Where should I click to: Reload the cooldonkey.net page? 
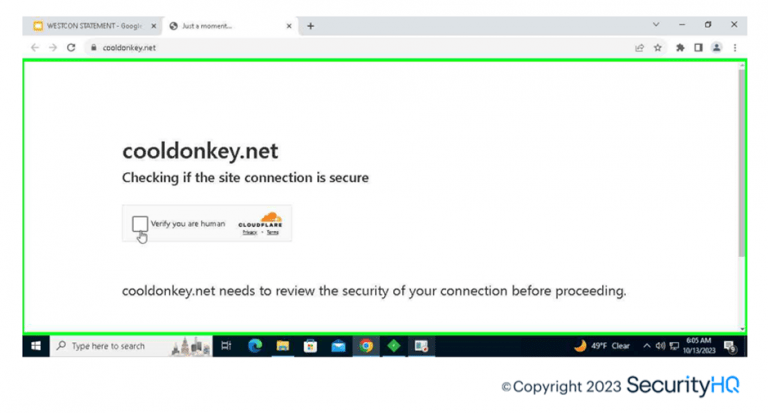pos(71,47)
